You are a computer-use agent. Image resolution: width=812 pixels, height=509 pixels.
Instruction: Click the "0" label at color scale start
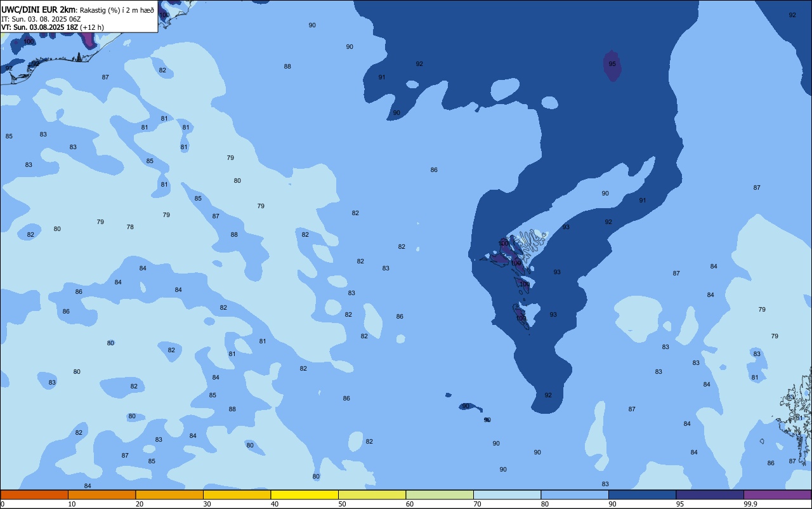pyautogui.click(x=3, y=504)
